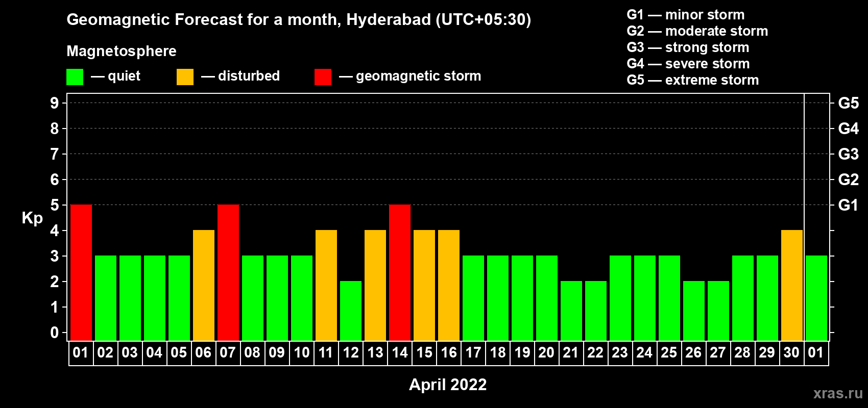
Task: Click the G5 right axis label
Action: click(849, 103)
